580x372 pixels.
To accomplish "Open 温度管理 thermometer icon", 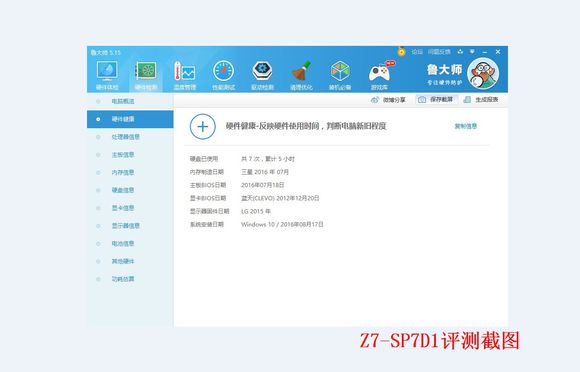I will pos(185,71).
